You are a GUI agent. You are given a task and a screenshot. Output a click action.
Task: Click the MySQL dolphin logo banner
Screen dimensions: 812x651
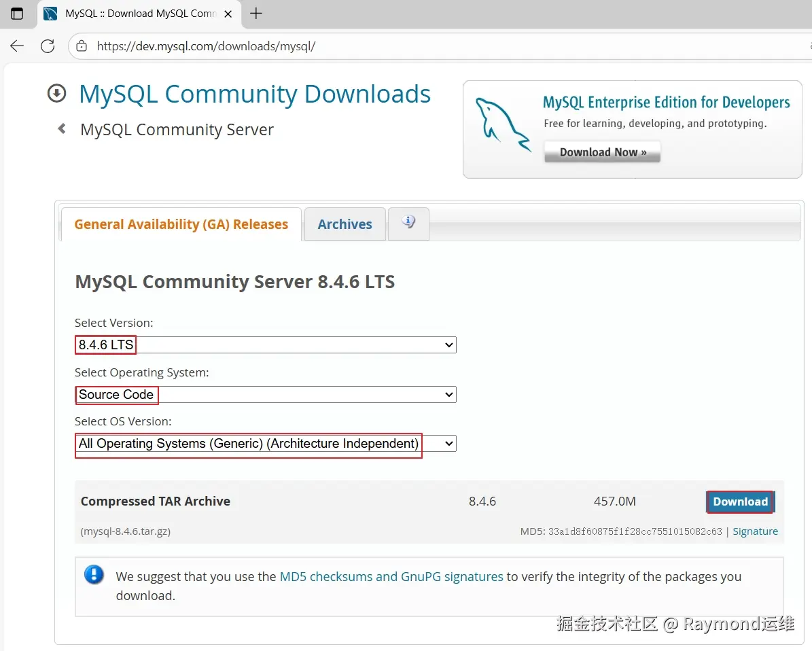(x=503, y=125)
